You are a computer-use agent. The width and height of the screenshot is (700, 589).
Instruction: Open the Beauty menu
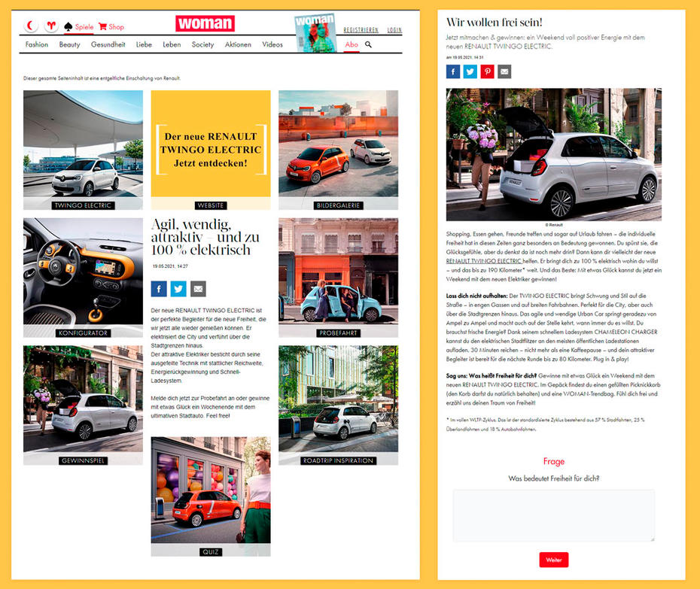(x=70, y=44)
